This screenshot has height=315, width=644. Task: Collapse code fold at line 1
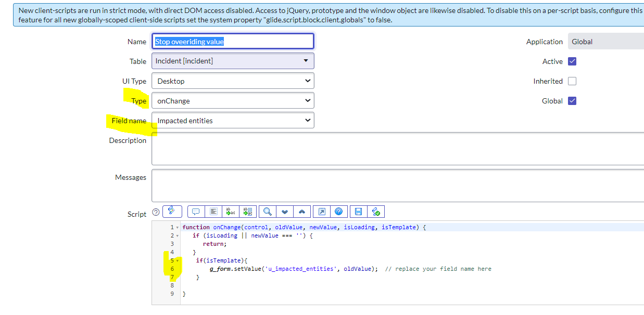click(178, 227)
